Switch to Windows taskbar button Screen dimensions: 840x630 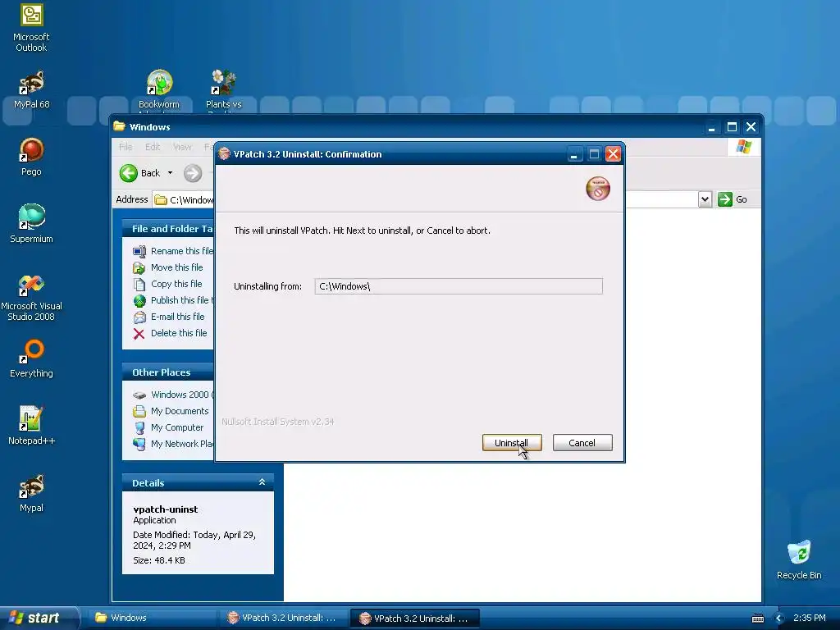[153, 618]
